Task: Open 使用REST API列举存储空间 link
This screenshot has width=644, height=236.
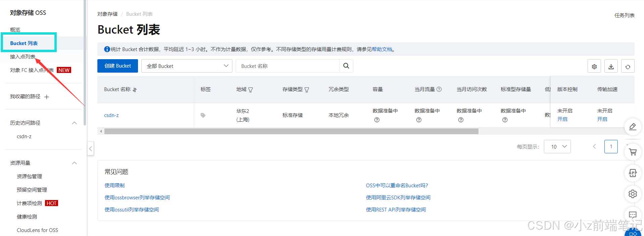Action: click(396, 210)
